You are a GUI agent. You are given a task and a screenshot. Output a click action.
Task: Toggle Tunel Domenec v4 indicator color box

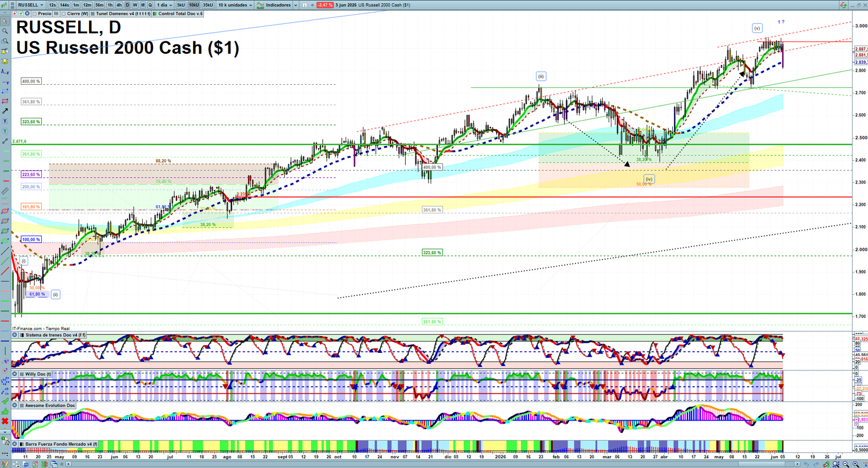click(93, 14)
